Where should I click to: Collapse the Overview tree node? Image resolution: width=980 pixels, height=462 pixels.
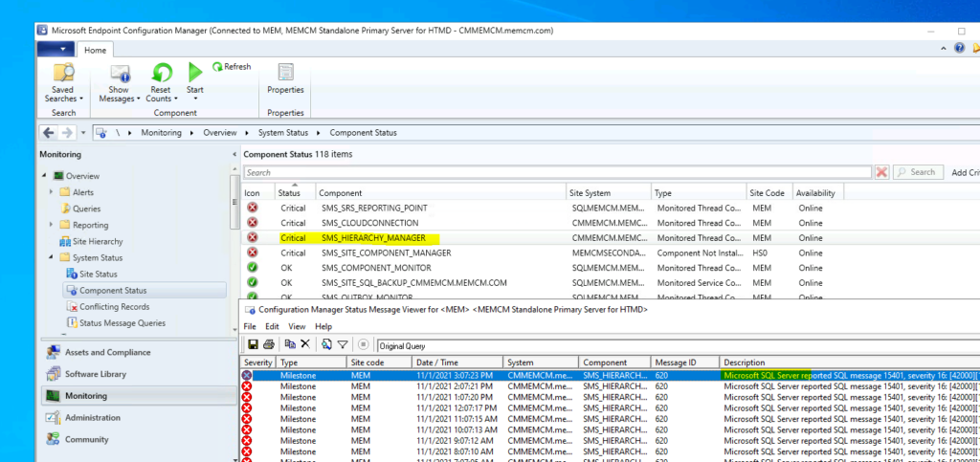45,176
